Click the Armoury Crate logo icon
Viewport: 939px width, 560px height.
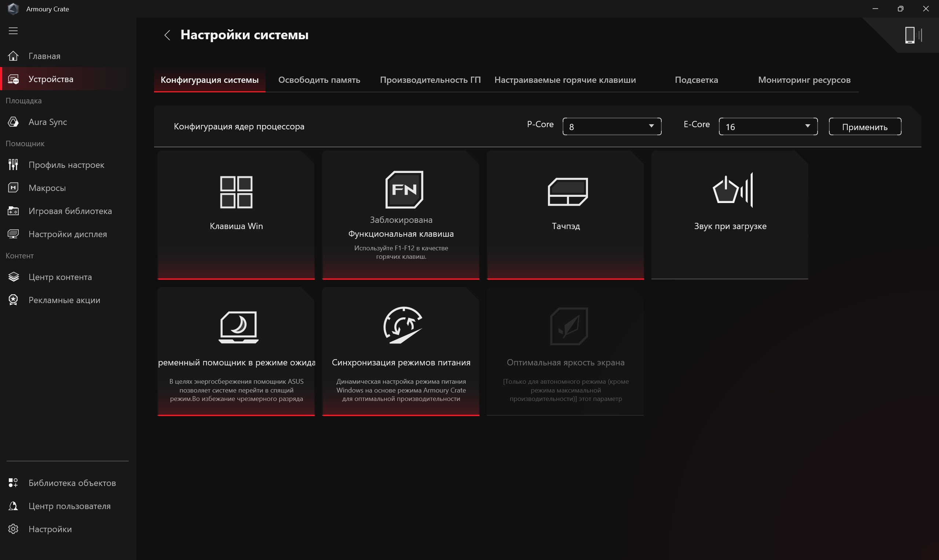pyautogui.click(x=13, y=9)
